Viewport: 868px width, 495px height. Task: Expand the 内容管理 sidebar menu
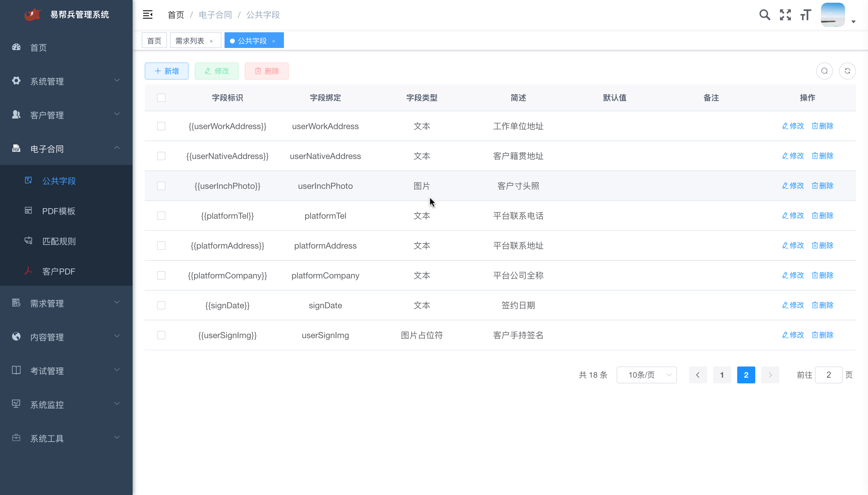(66, 337)
